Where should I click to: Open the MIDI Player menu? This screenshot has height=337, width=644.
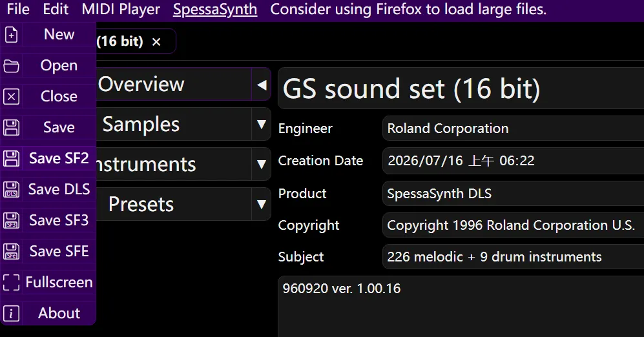click(121, 10)
